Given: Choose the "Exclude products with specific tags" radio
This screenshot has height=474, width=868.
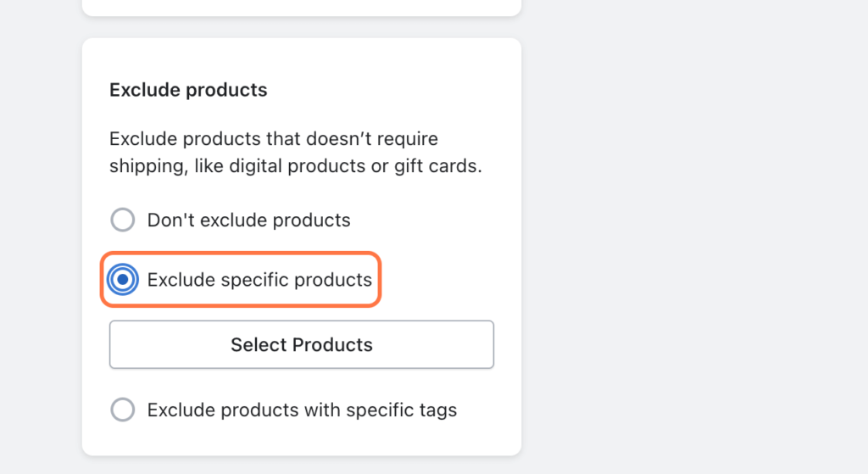Looking at the screenshot, I should 123,410.
